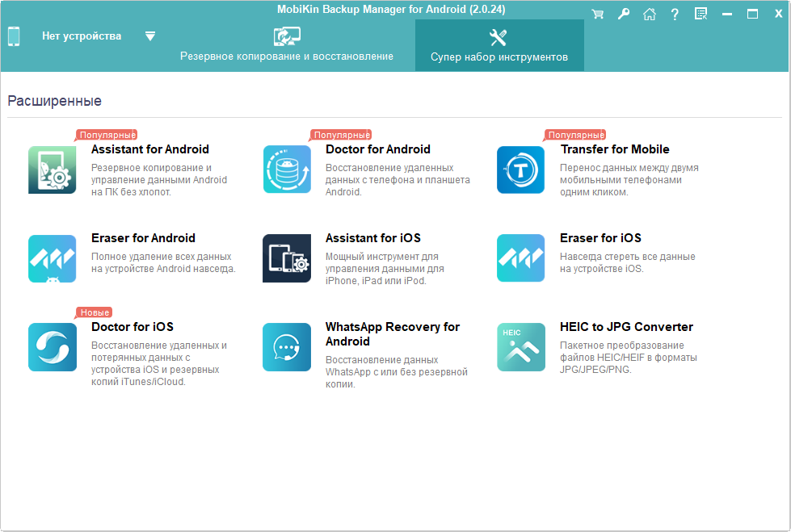Click the feedback notes icon in title bar
The height and width of the screenshot is (532, 791).
[x=701, y=14]
